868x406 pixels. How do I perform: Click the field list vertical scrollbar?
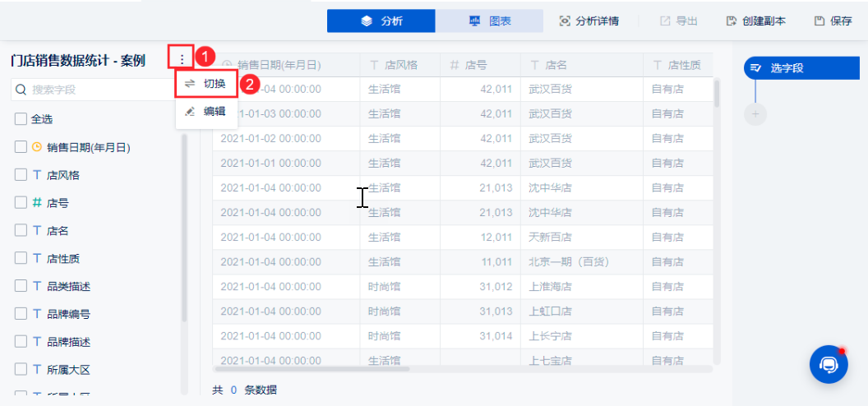point(184,227)
